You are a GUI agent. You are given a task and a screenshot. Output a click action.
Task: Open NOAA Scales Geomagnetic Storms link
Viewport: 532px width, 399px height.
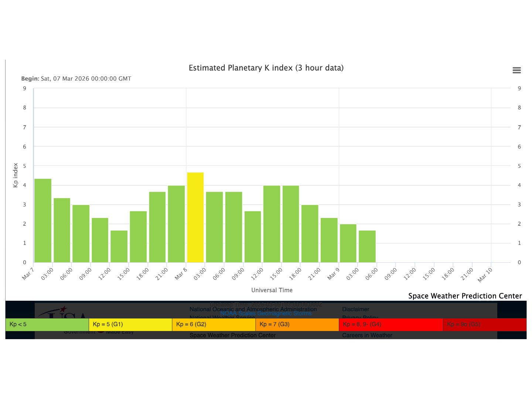pos(266,314)
